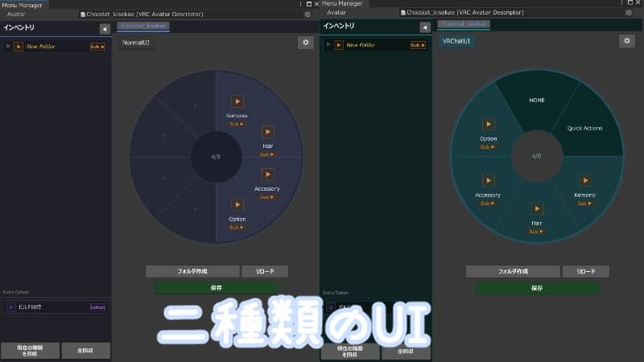Viewport: 644px width, 362px height.
Task: Click right Avatar Chocolat_kisekae object field
Action: (x=516, y=12)
